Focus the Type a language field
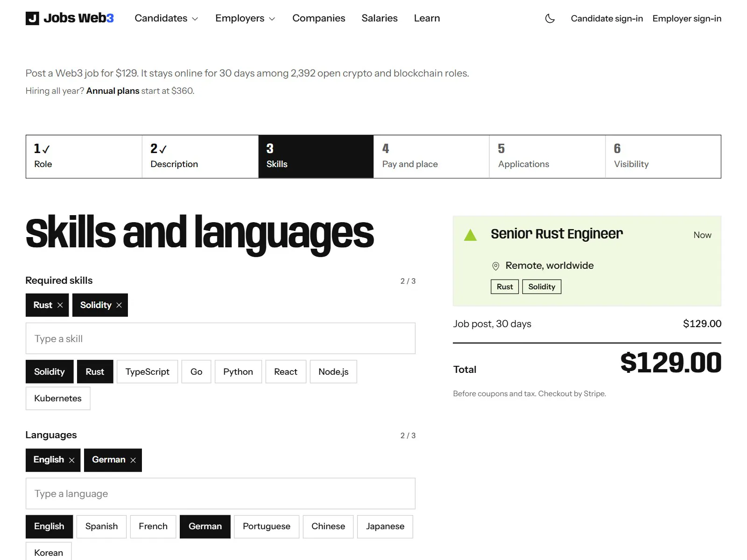 coord(220,493)
